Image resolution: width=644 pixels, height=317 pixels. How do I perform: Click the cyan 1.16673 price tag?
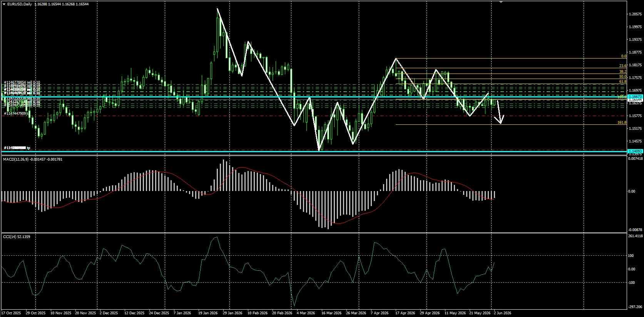635,96
